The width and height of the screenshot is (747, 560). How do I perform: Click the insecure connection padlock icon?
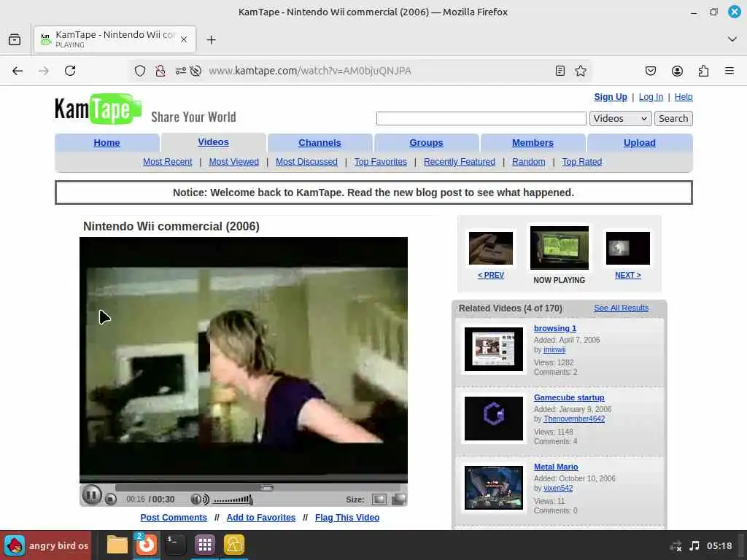click(160, 71)
